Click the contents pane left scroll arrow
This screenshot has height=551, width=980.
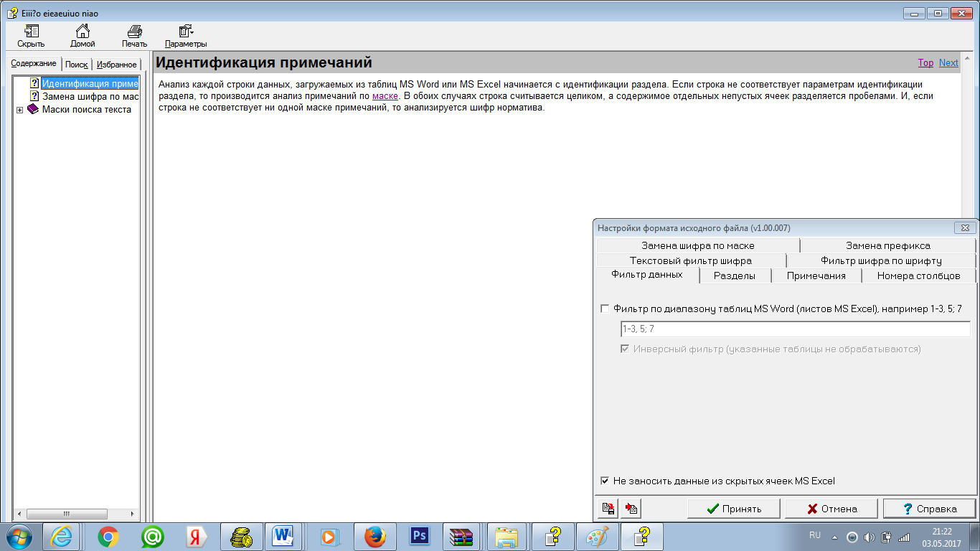(19, 514)
